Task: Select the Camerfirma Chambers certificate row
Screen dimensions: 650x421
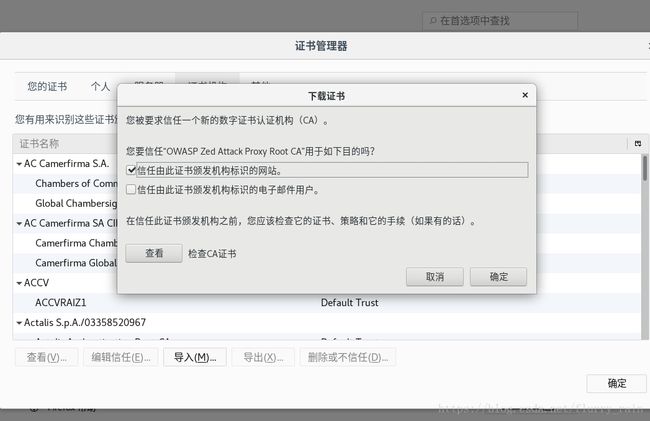Action: [65, 243]
